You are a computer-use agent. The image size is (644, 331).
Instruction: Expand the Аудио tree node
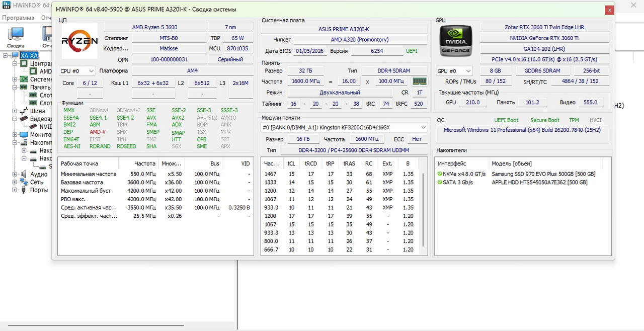click(x=15, y=174)
